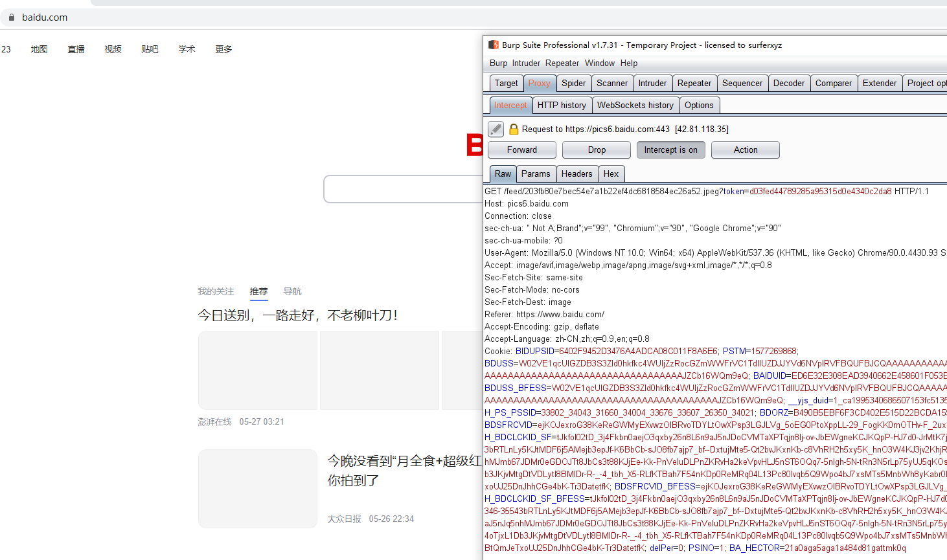This screenshot has height=560, width=947.
Task: Open the Decoder tab
Action: (789, 84)
